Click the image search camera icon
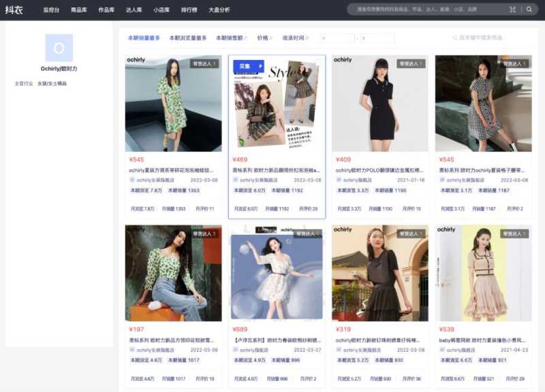 pyautogui.click(x=512, y=10)
